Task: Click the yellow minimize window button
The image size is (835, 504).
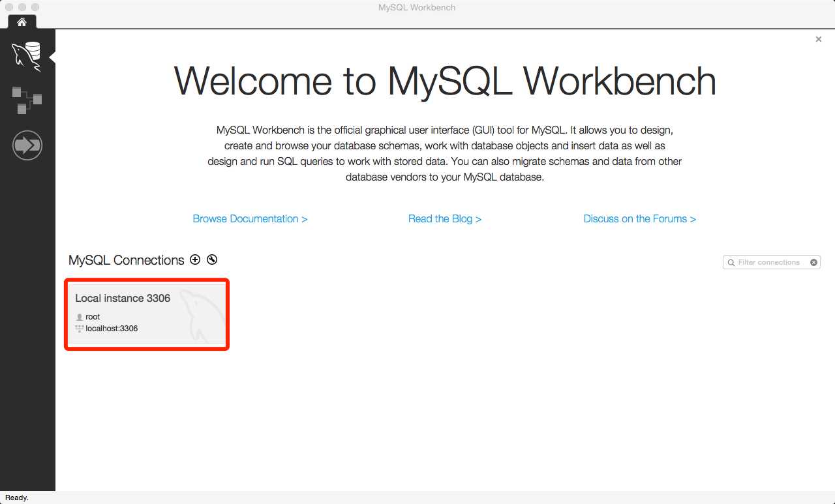Action: (x=22, y=7)
